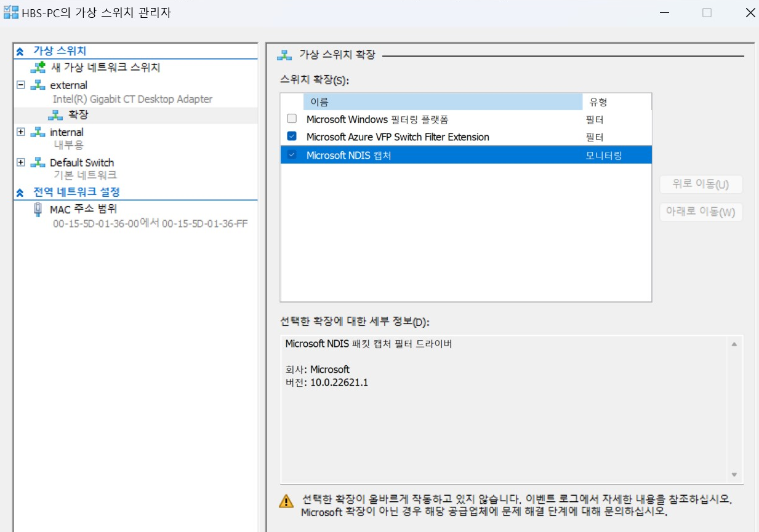Collapse the 전역 네트워크 설정 section chevron
This screenshot has width=759, height=532.
20,193
